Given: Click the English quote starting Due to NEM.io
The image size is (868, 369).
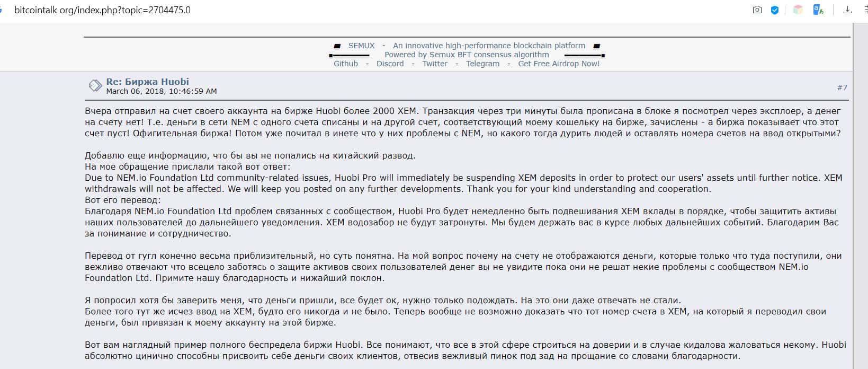Looking at the screenshot, I should pos(463,183).
